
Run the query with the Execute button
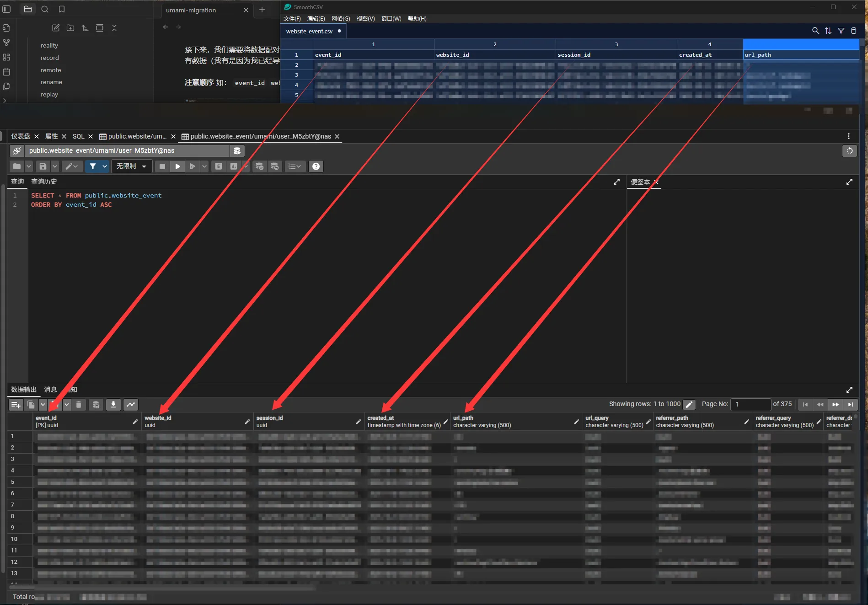tap(177, 166)
